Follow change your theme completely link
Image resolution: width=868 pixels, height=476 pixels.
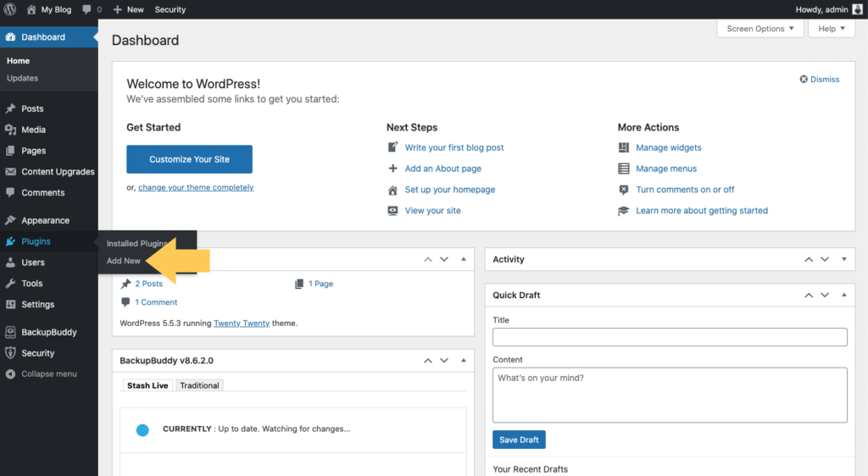click(196, 187)
